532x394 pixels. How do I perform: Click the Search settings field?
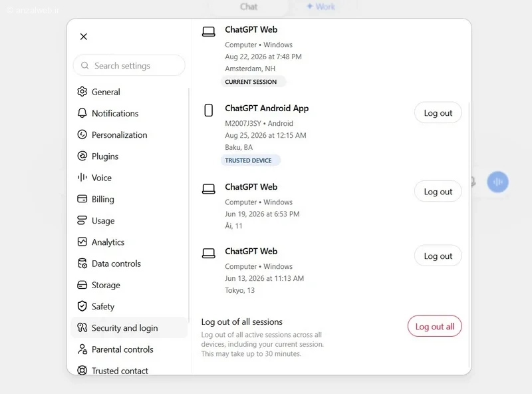click(x=129, y=65)
